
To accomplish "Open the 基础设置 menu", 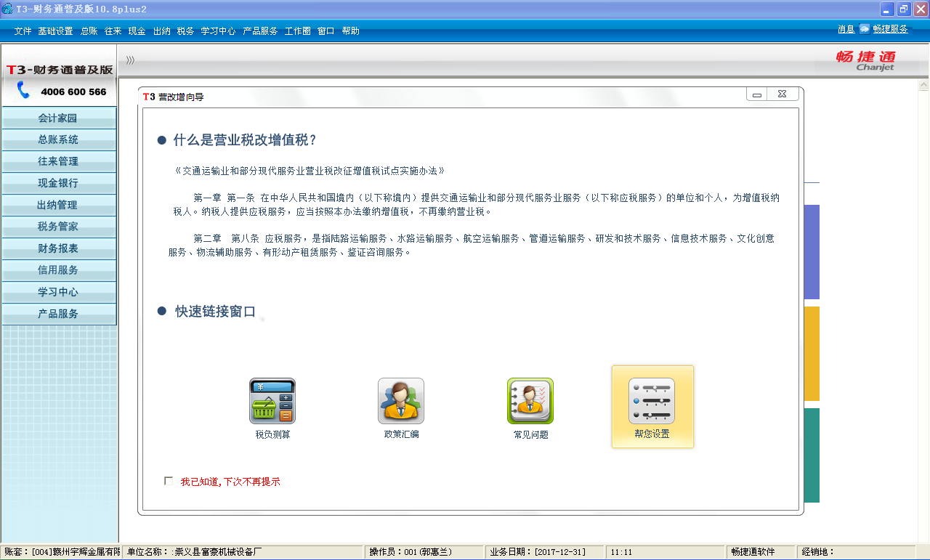I will pos(56,31).
